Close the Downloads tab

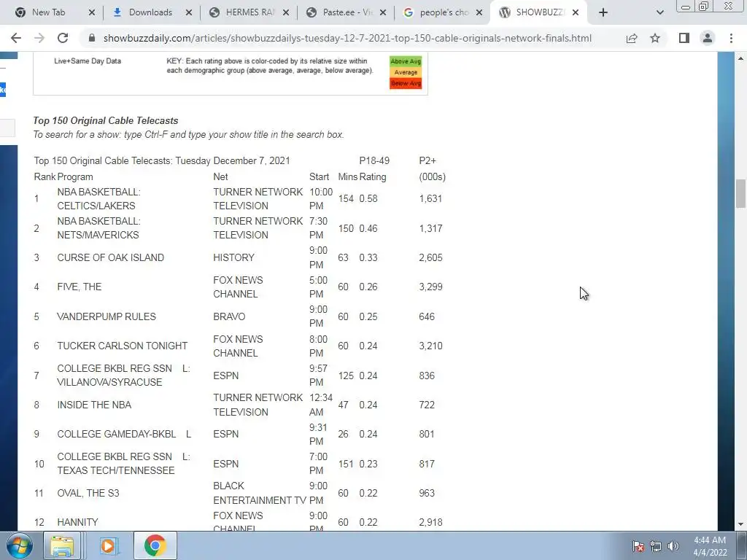pos(189,12)
